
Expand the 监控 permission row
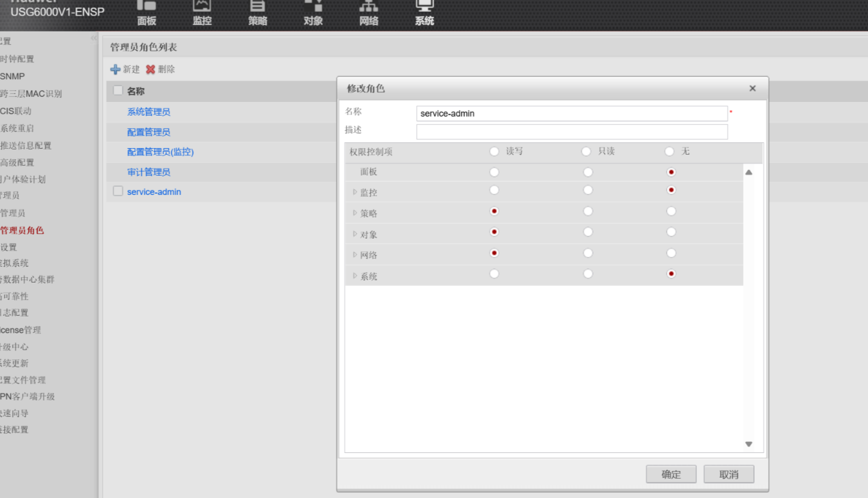(x=354, y=192)
